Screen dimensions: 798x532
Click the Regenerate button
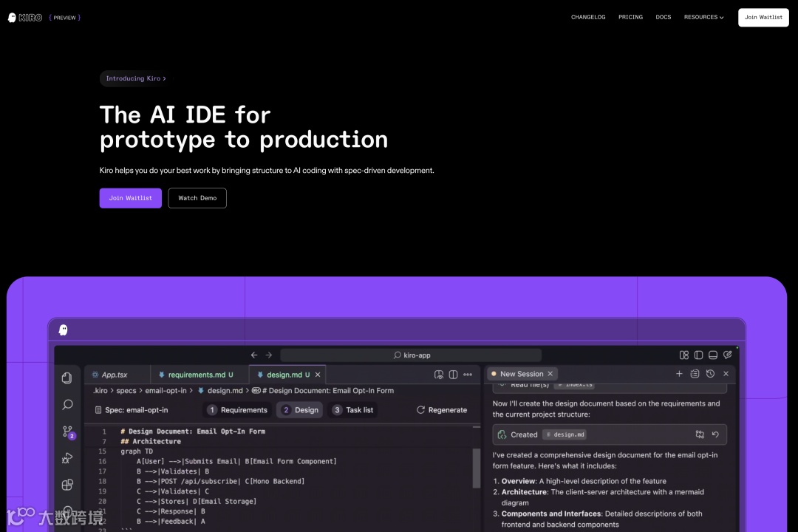coord(442,410)
